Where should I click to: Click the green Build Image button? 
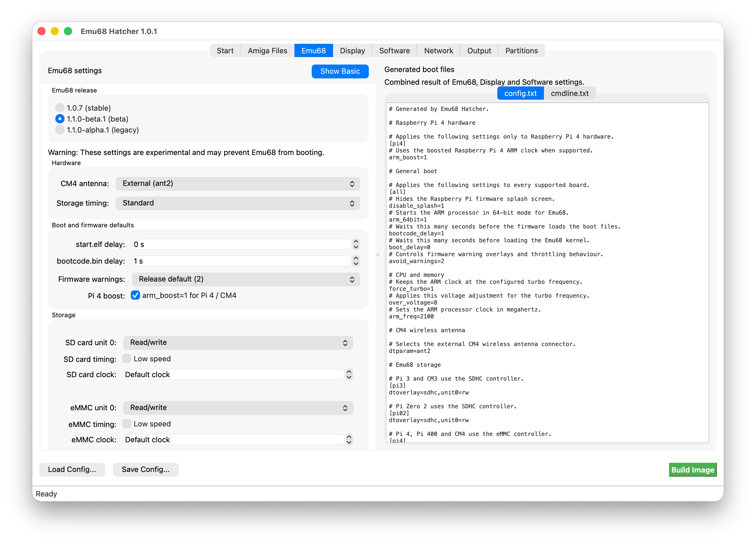[692, 470]
